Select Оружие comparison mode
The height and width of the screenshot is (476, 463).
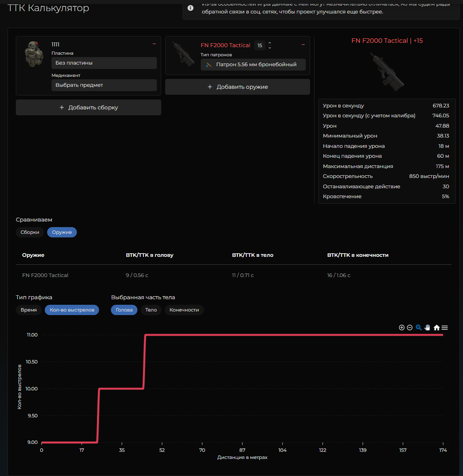point(62,232)
